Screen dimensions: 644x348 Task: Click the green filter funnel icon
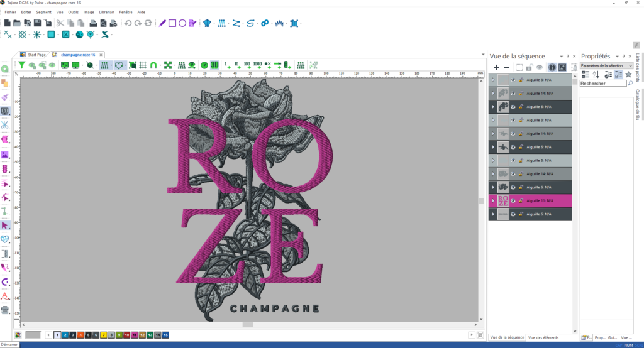21,65
